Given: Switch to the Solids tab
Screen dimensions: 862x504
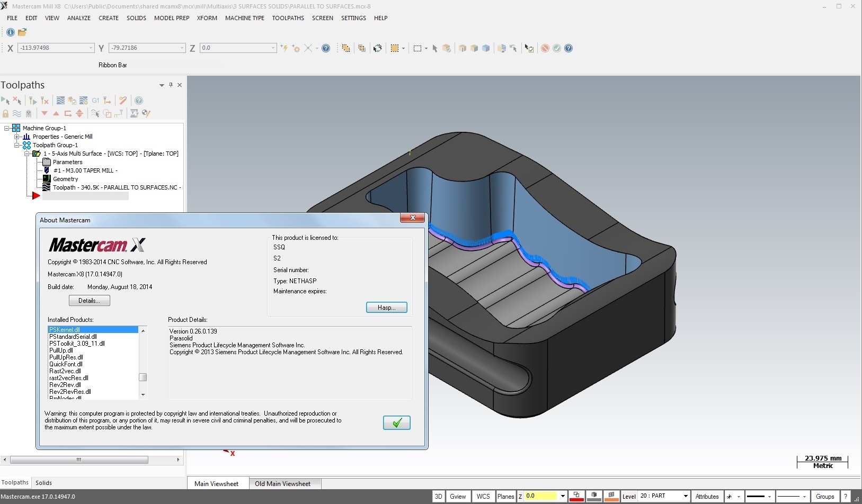Looking at the screenshot, I should 43,483.
